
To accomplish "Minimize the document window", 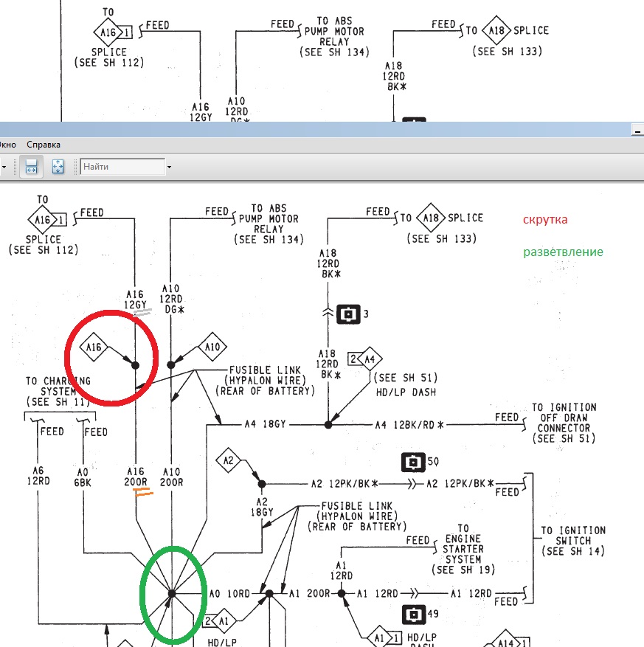I will pos(637,130).
